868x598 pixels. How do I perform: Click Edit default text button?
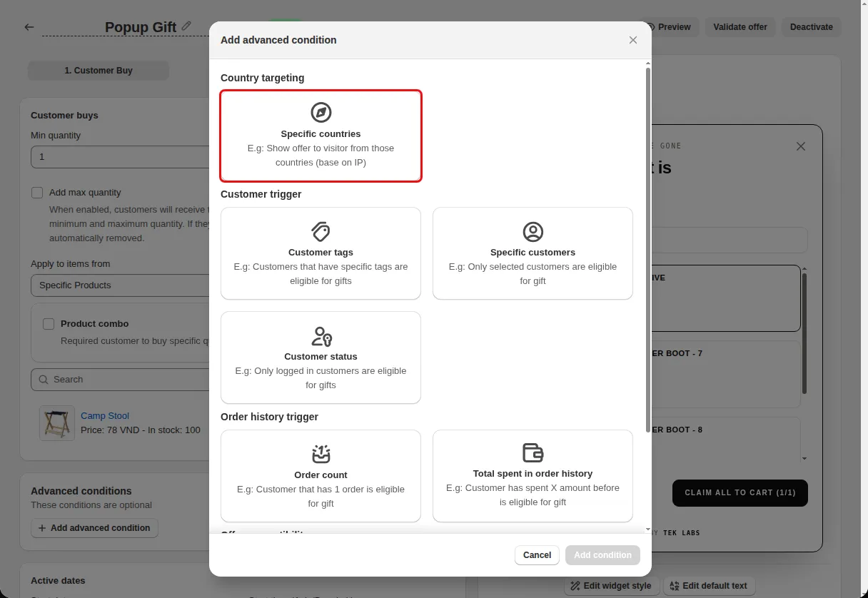[709, 586]
